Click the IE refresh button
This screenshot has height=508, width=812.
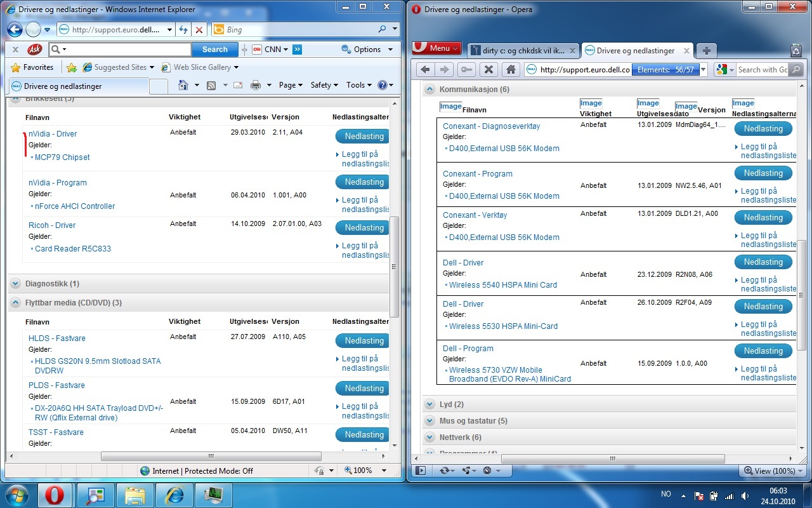click(x=183, y=30)
